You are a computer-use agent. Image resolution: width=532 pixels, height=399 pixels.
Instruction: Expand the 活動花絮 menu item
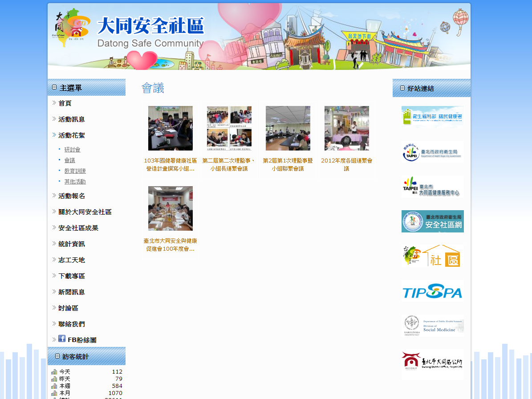pyautogui.click(x=72, y=135)
